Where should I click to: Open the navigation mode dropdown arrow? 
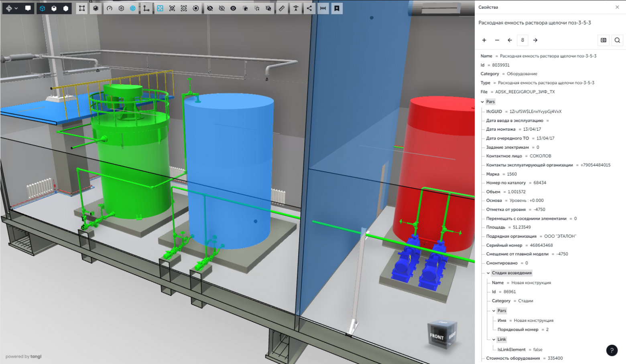tap(16, 8)
